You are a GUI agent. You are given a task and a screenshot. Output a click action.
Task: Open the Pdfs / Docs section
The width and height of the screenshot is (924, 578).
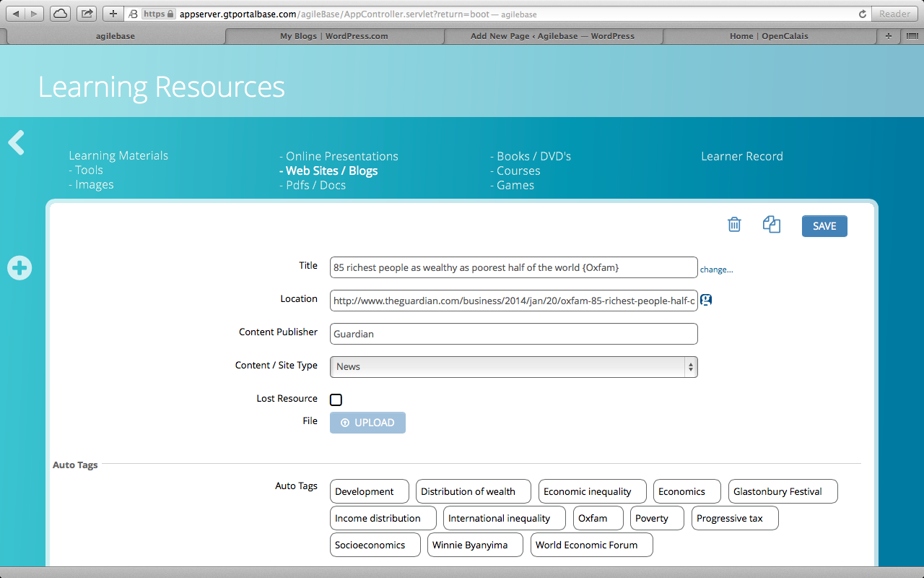[x=315, y=185]
